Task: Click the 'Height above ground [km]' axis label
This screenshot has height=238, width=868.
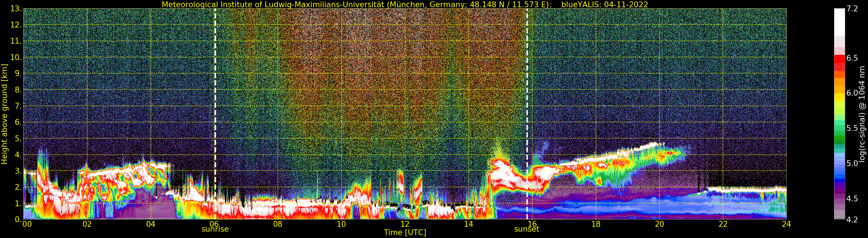Action: (4, 114)
